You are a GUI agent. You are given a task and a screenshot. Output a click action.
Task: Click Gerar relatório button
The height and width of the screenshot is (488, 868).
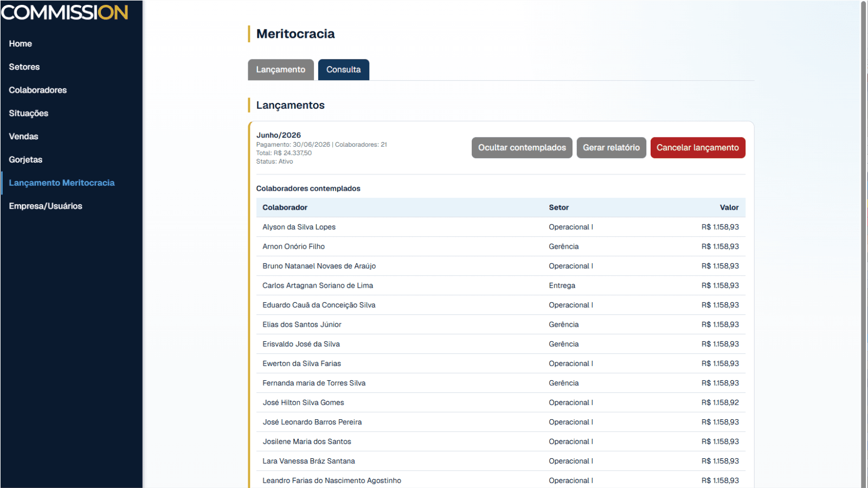tap(611, 148)
